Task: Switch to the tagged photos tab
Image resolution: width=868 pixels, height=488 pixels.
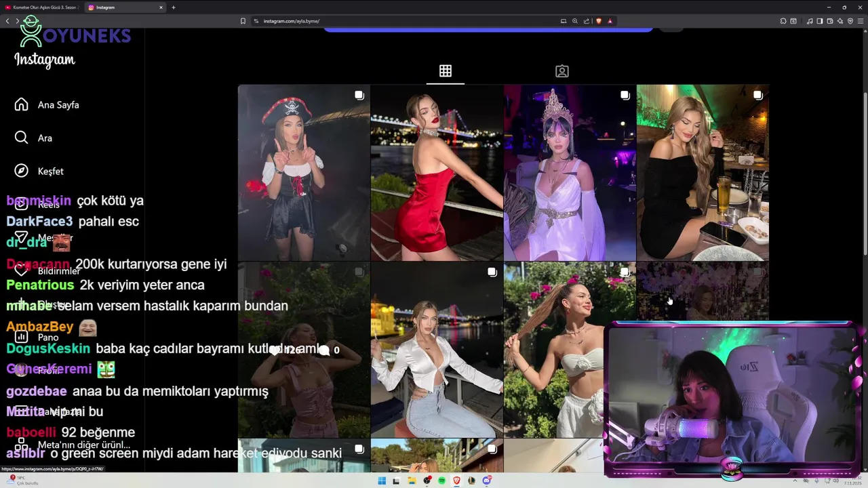Action: [562, 71]
